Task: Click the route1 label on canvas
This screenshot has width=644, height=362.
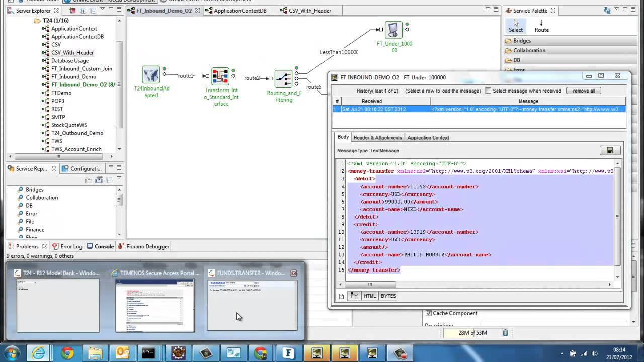Action: (186, 76)
